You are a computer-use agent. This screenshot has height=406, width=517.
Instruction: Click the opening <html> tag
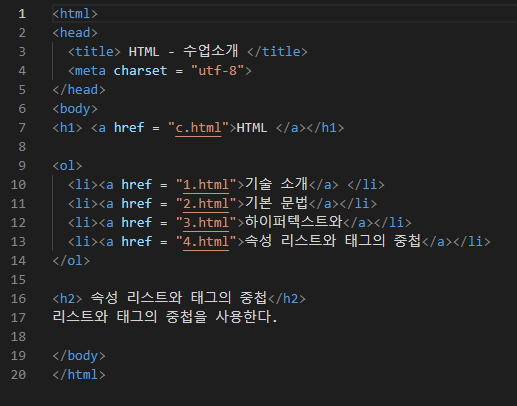75,14
